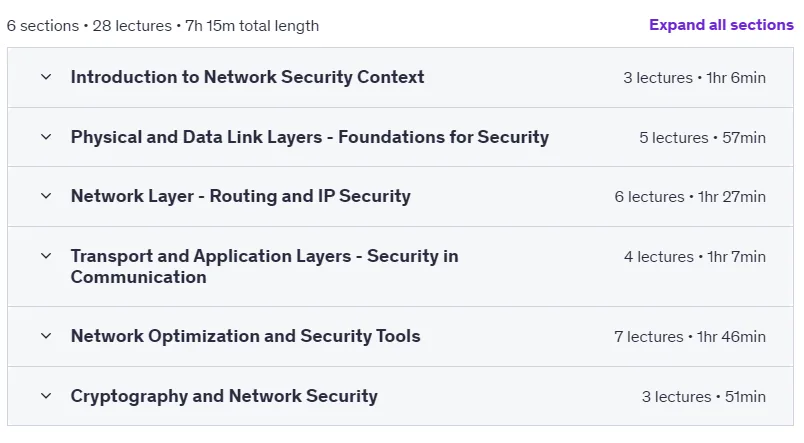The height and width of the screenshot is (443, 804).
Task: Click the '5 lectures • 57min' label
Action: [702, 137]
